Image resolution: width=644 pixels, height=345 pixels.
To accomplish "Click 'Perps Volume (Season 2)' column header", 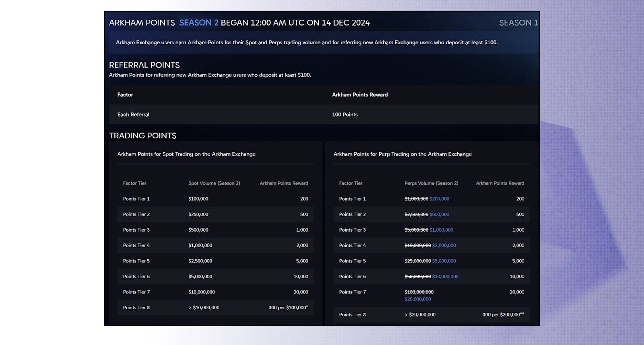I will pos(431,183).
